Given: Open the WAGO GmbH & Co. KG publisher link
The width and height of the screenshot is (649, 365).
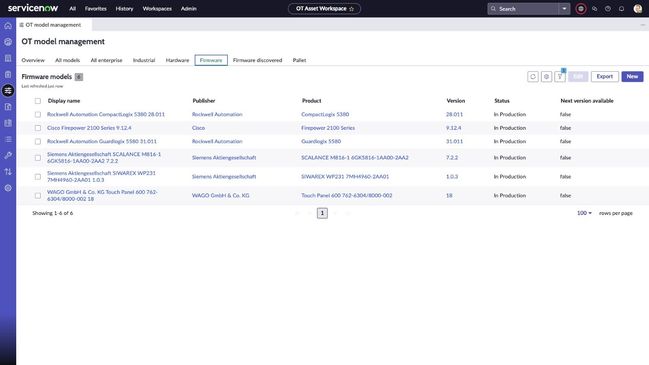Looking at the screenshot, I should [x=221, y=196].
